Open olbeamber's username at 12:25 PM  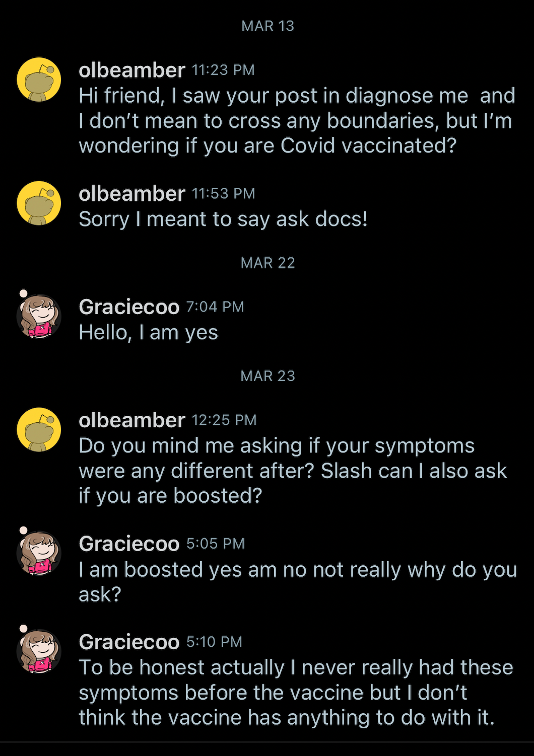tap(132, 420)
